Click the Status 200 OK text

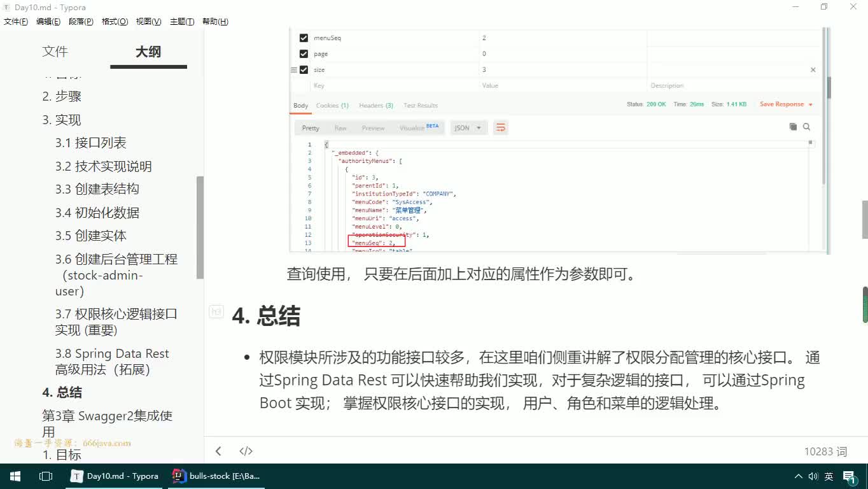tap(647, 104)
